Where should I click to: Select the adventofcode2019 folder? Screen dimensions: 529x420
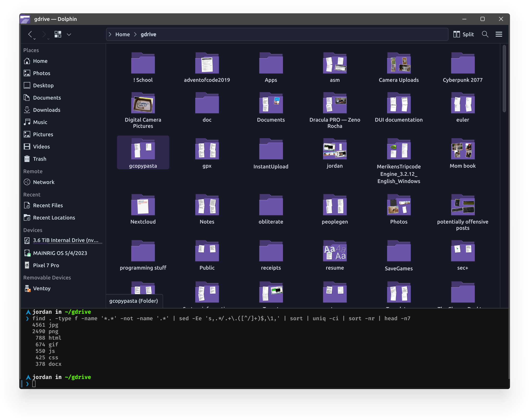click(207, 68)
